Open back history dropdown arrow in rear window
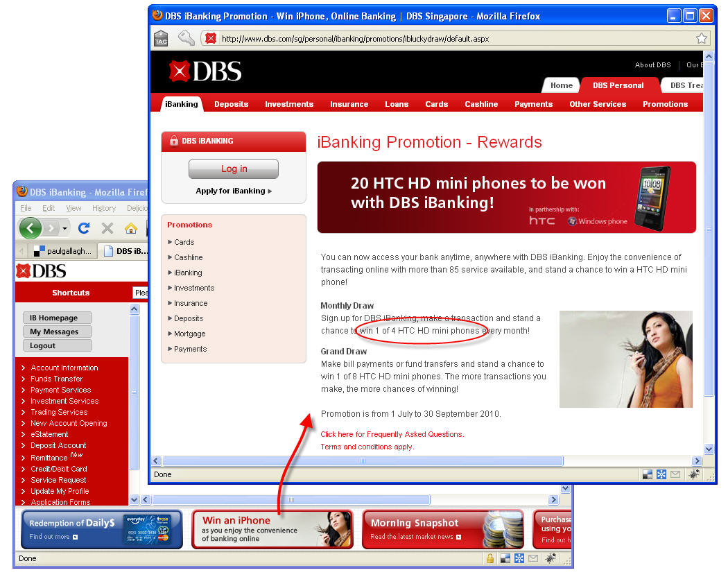The width and height of the screenshot is (728, 577). tap(64, 228)
